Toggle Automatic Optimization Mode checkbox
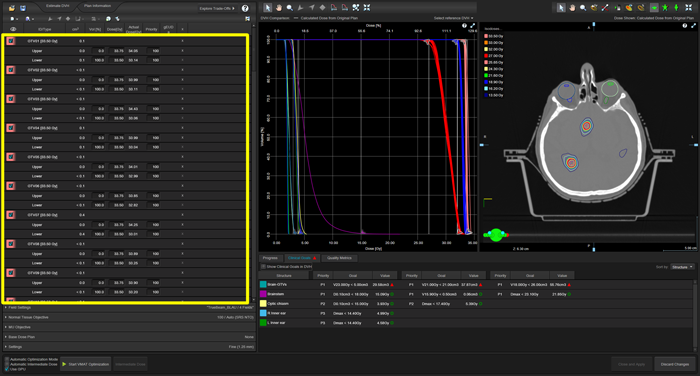Viewport: 700px width, 376px height. (x=7, y=359)
